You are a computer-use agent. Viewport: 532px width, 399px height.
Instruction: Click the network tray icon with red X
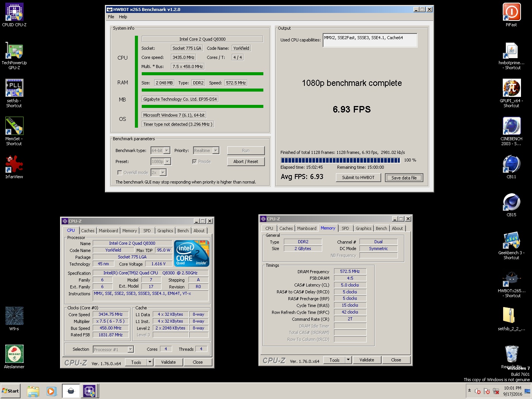496,391
